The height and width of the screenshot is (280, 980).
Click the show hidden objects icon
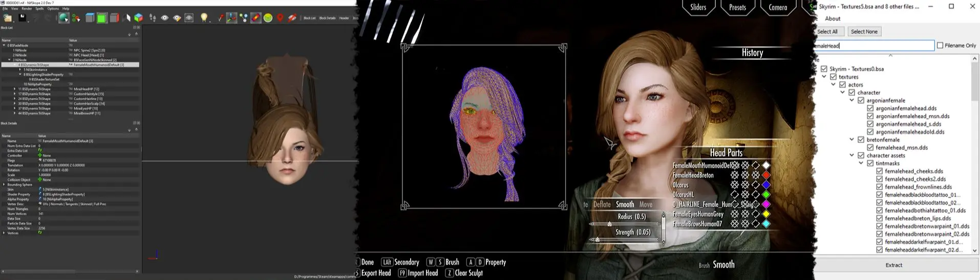[x=292, y=18]
